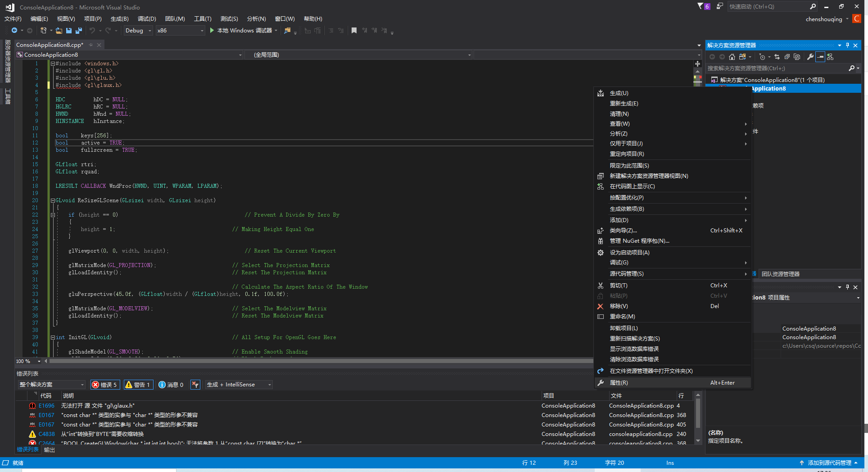Pin the Solution Explorer panel
868x472 pixels.
(x=847, y=45)
